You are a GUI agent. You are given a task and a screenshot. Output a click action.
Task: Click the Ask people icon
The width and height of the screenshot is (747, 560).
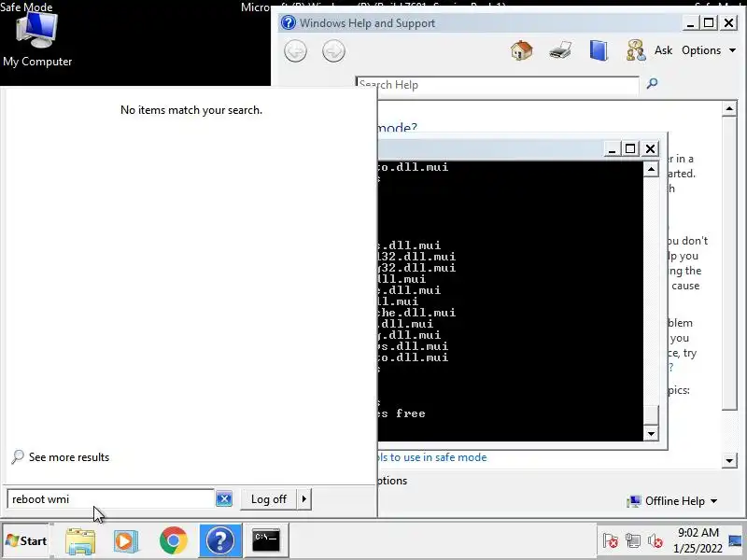(636, 50)
